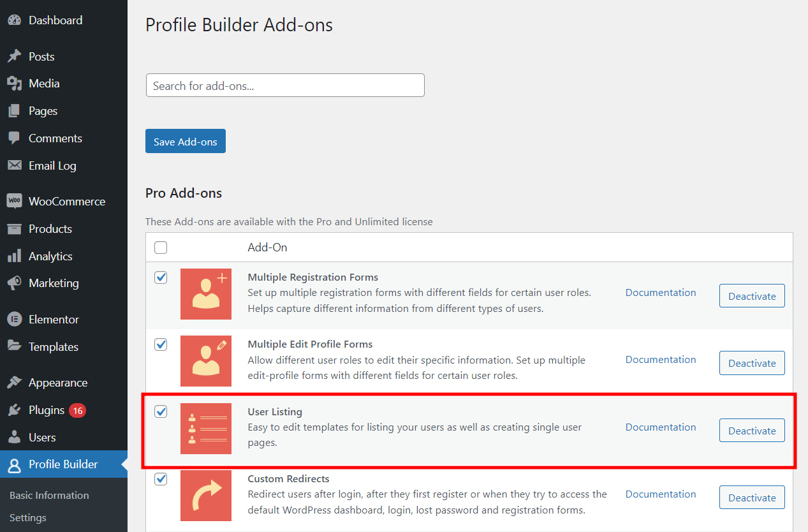Viewport: 808px width, 532px height.
Task: Click the Add-On column header
Action: click(x=267, y=248)
